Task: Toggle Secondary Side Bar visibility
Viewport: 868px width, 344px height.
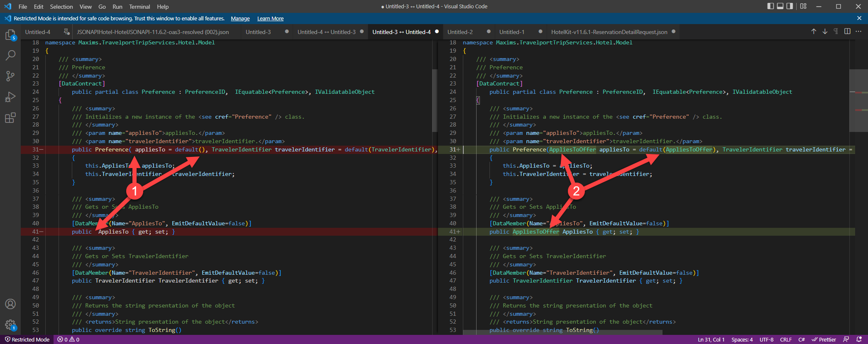Action: (790, 6)
